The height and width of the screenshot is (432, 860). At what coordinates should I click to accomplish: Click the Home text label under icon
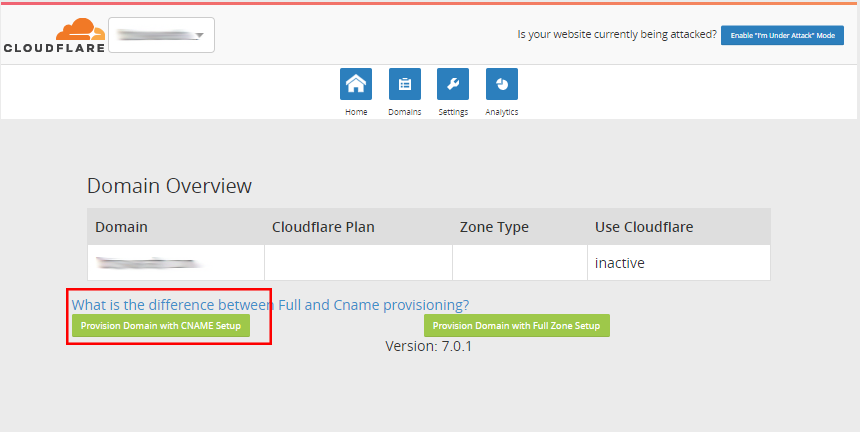(356, 112)
